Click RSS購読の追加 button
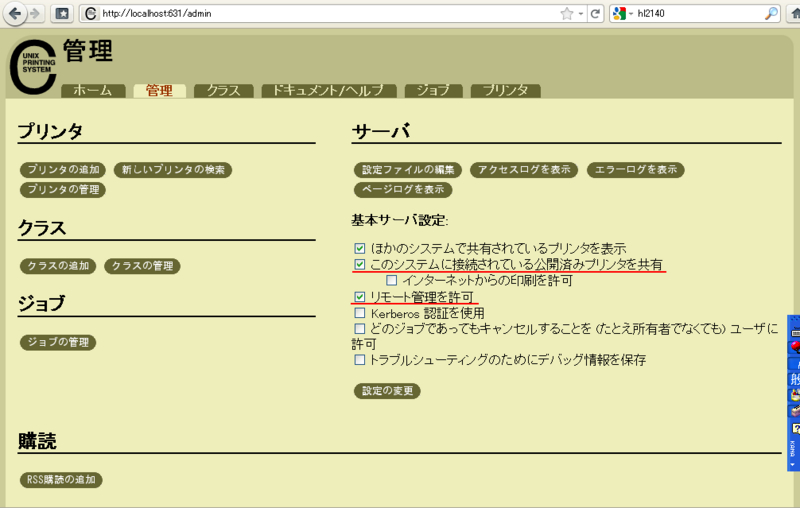The image size is (800, 508). [61, 480]
